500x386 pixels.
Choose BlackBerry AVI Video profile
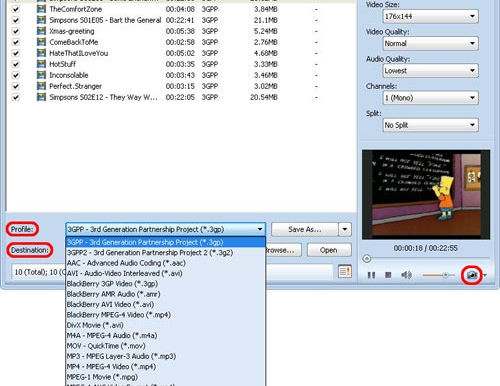tap(166, 304)
